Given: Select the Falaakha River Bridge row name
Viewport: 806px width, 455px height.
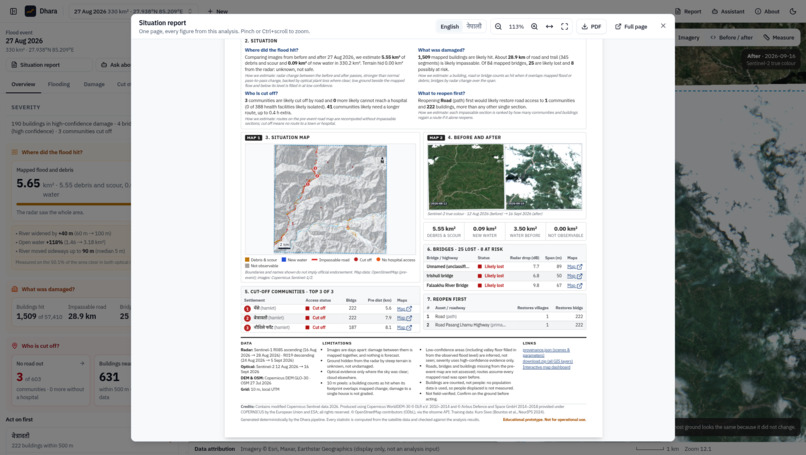Looking at the screenshot, I should pyautogui.click(x=447, y=285).
